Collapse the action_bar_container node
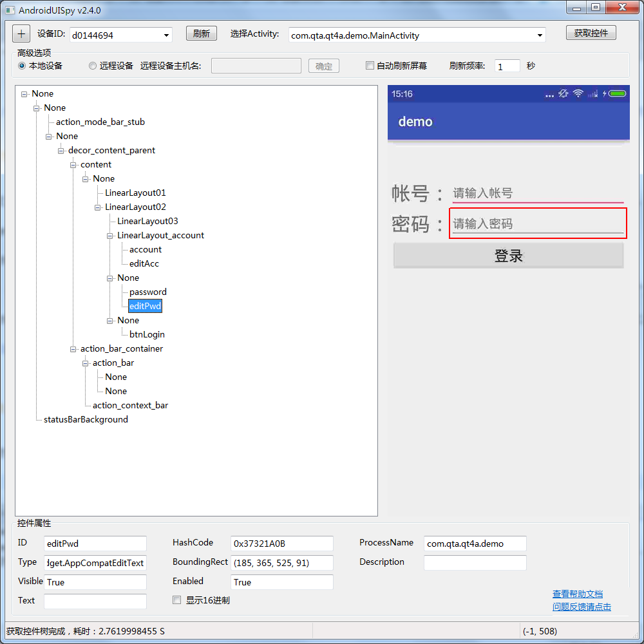This screenshot has height=644, width=644. [73, 349]
